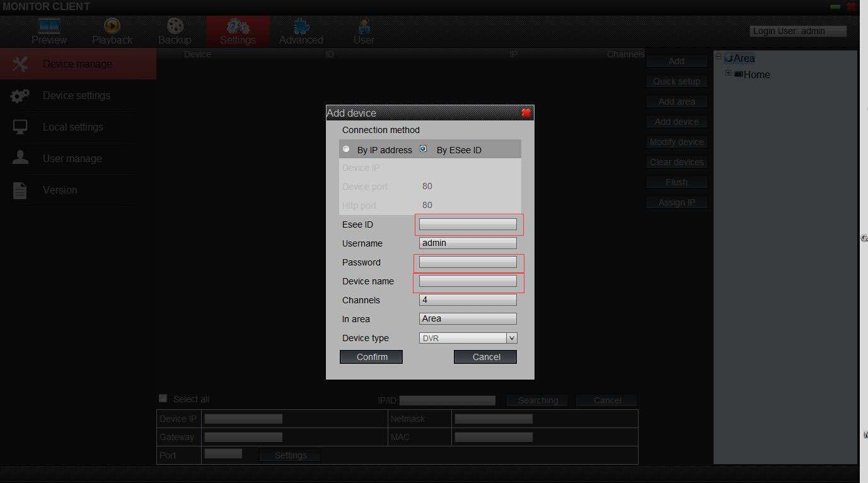Collapse the Area node in the tree

(x=719, y=56)
